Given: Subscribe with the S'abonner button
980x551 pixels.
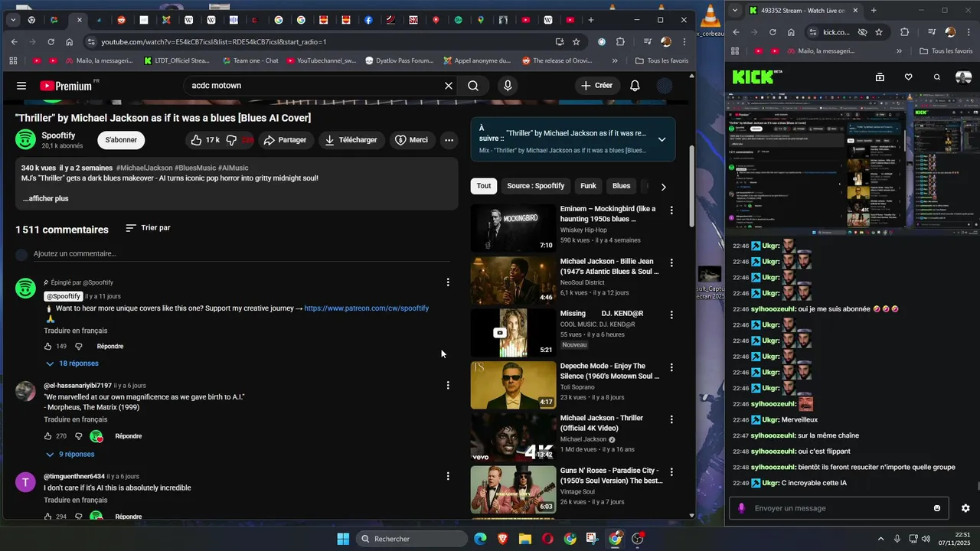Looking at the screenshot, I should click(121, 140).
